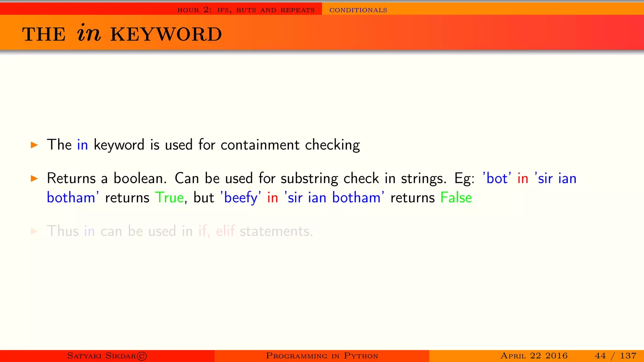Select the first bullet text about containment checking
Screen dimensions: 644x362
pyautogui.click(x=203, y=145)
